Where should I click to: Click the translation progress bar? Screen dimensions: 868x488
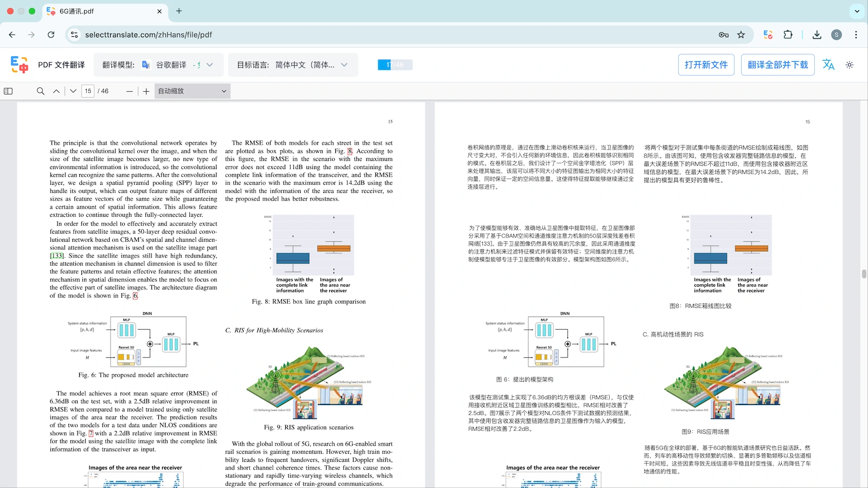click(x=395, y=65)
